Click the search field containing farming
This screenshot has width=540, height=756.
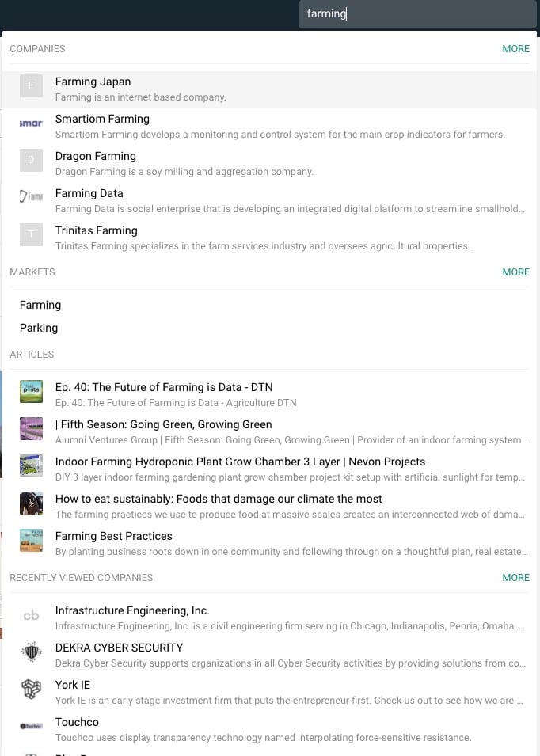[x=417, y=13]
